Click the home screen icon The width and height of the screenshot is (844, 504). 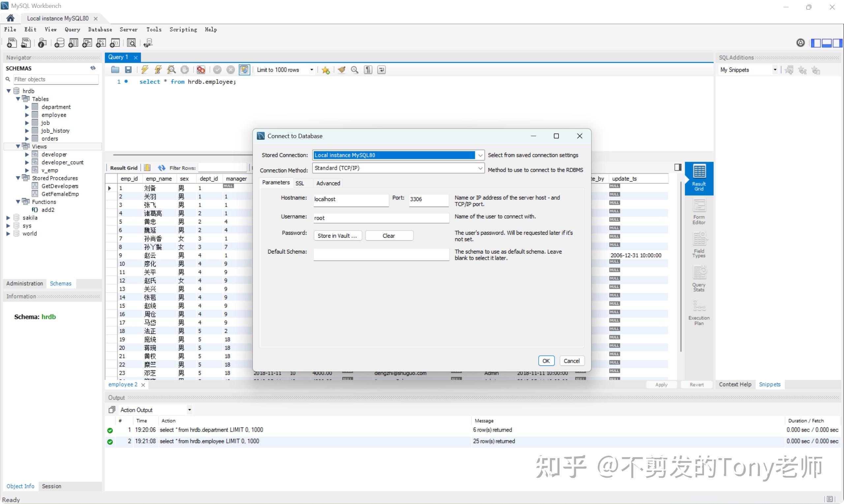[10, 18]
